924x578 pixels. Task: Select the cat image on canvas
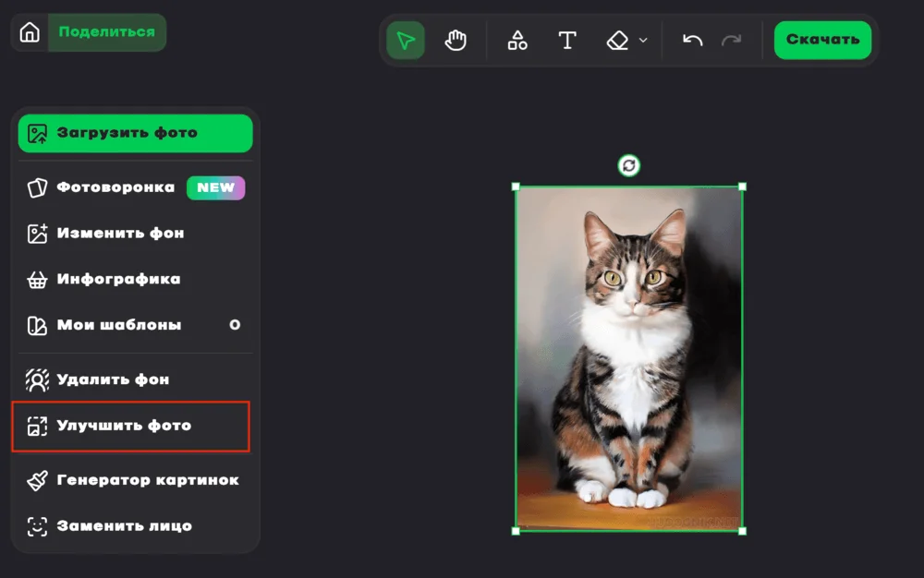628,358
